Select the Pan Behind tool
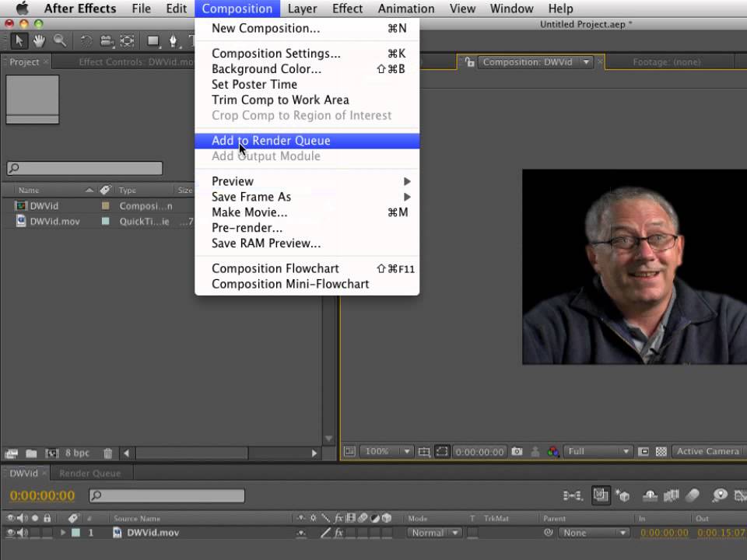Screen dimensions: 747x560 (127, 41)
